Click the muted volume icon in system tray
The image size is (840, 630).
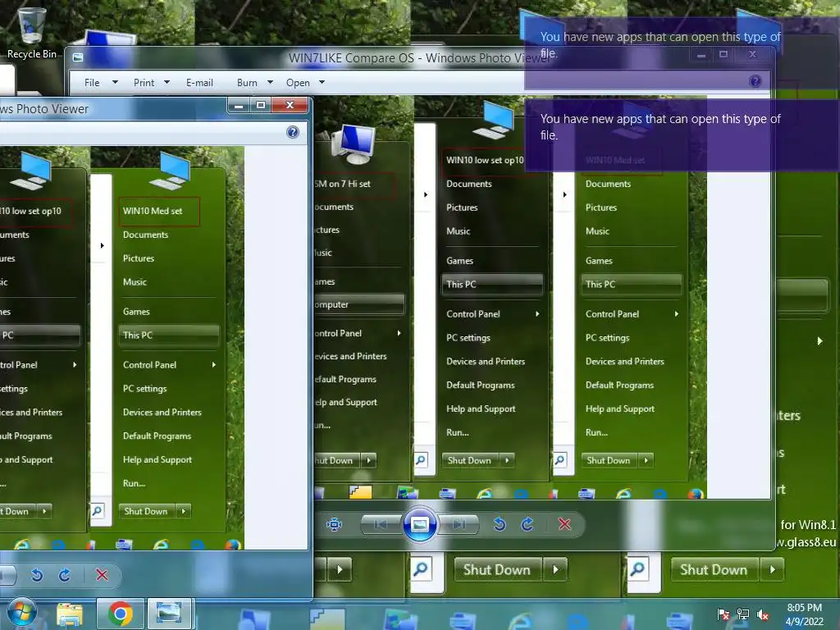coord(763,614)
